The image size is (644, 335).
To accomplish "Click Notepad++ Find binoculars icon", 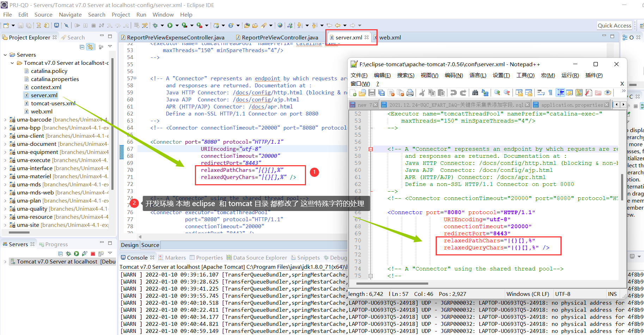I will [x=475, y=93].
